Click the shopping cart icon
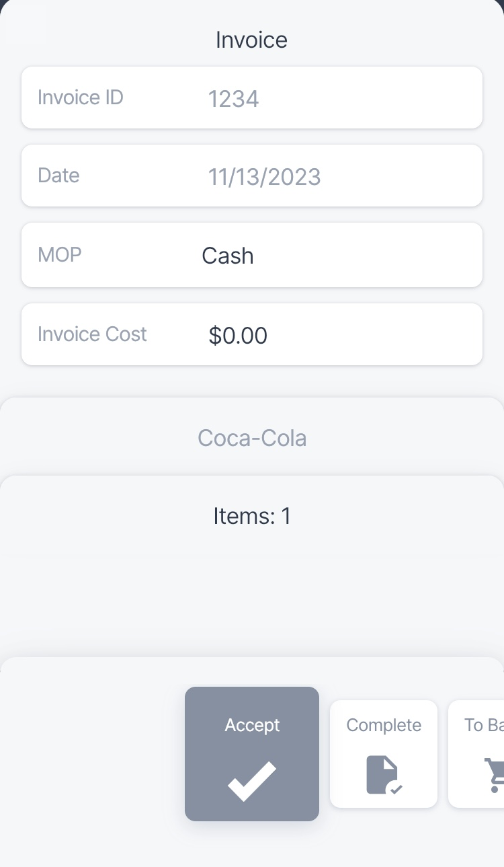This screenshot has width=504, height=867. point(495,775)
